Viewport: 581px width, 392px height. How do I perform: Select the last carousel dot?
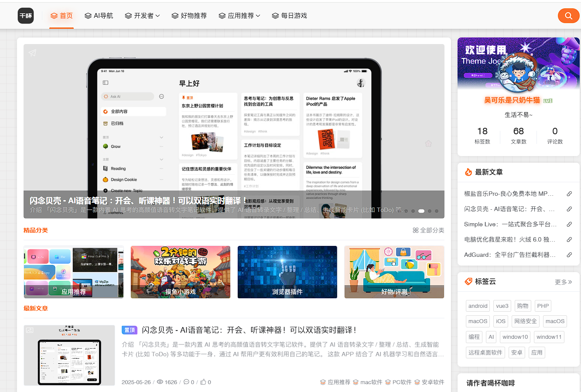point(437,211)
